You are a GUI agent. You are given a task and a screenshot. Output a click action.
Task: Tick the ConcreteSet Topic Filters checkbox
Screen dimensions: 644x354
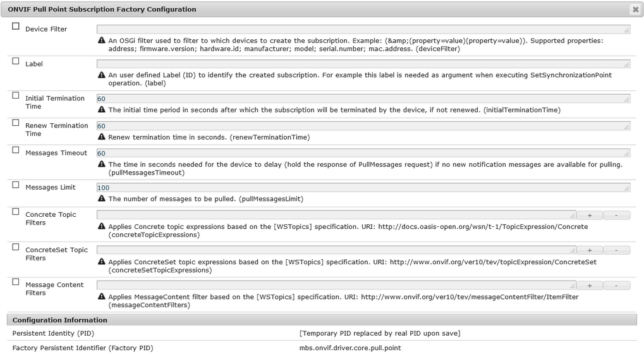[16, 247]
